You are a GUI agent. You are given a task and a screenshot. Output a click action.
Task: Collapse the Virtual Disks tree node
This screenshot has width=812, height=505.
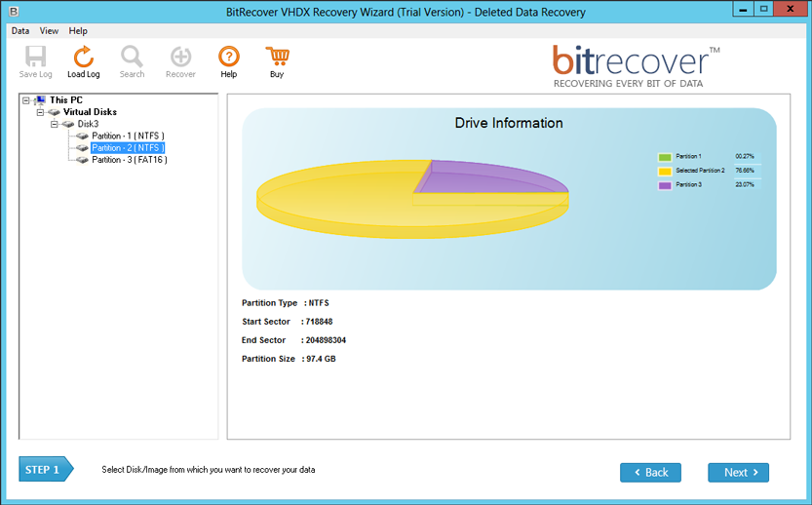point(40,112)
